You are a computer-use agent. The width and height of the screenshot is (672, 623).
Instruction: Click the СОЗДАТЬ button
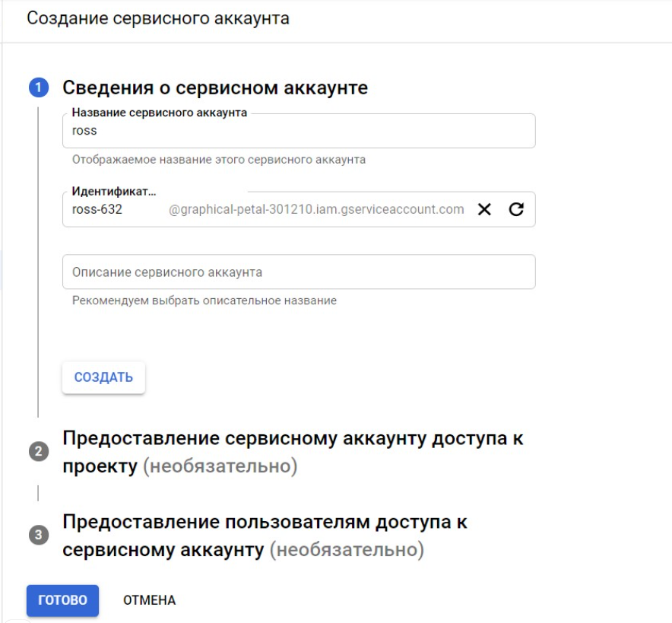103,377
